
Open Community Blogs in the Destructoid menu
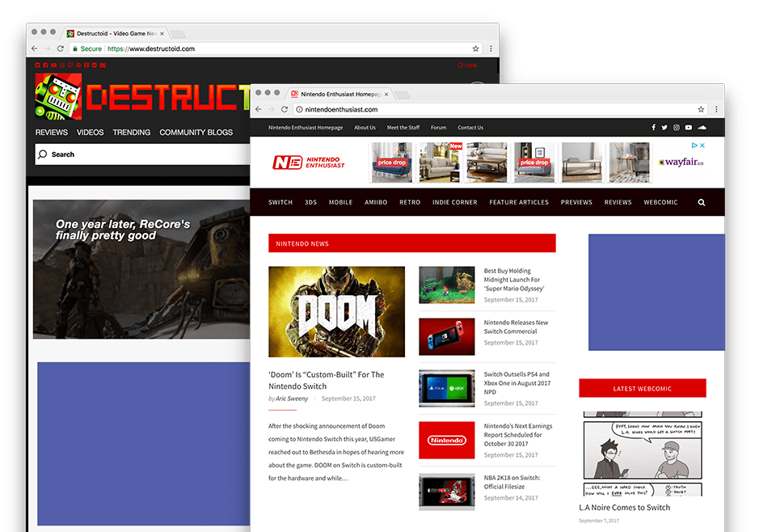click(196, 133)
